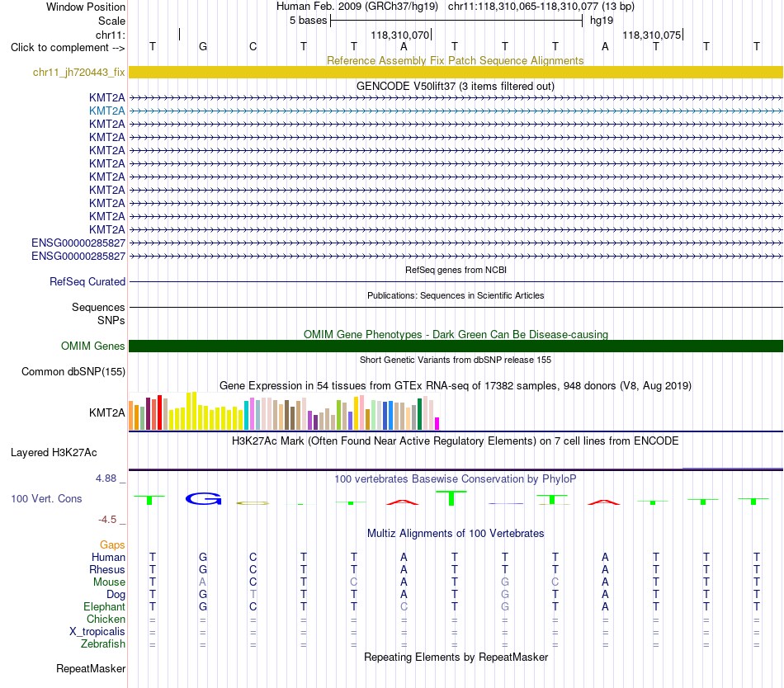Click the second ENSG00000285827 transcript label
This screenshot has height=688, width=784.
pyautogui.click(x=78, y=257)
